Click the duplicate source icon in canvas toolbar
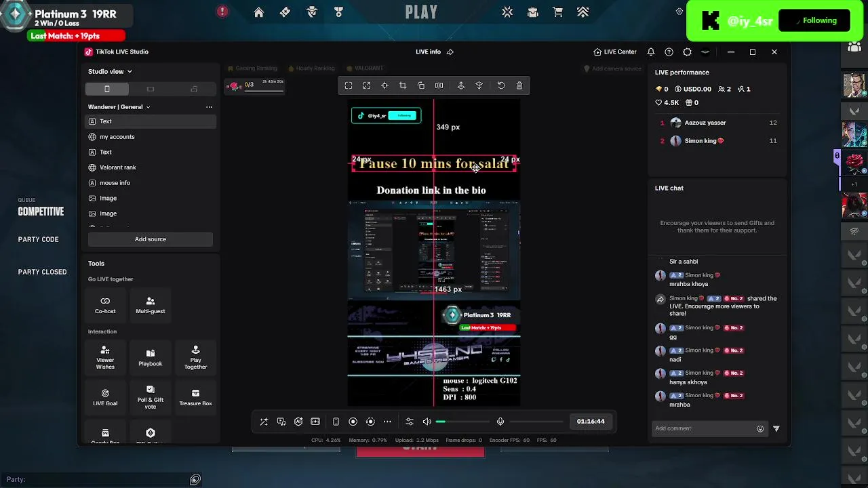This screenshot has width=868, height=488. point(421,85)
